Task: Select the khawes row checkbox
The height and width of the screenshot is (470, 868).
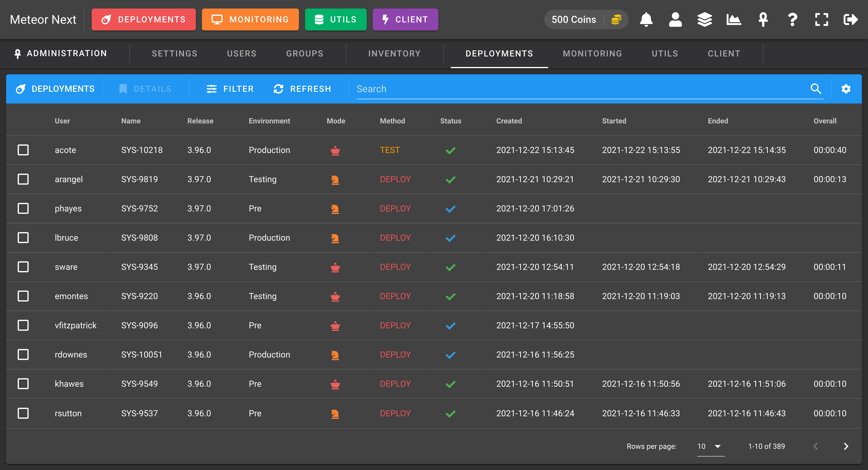Action: tap(23, 384)
